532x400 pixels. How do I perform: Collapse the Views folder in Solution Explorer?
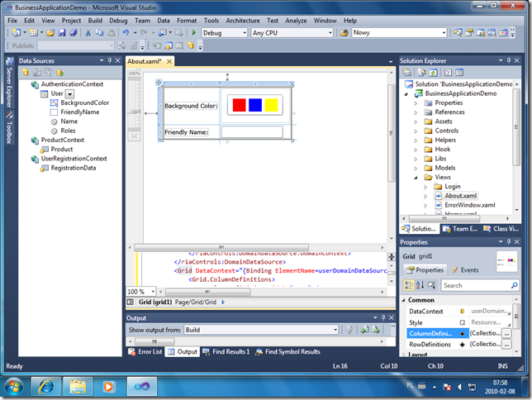coord(416,177)
